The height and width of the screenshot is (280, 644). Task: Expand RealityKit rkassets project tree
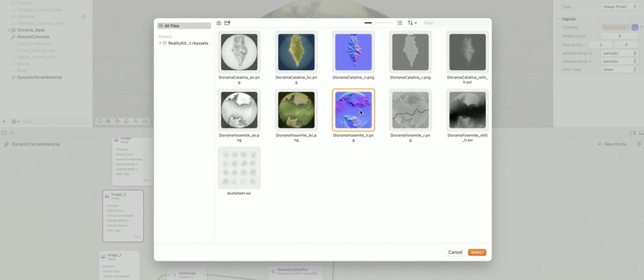[x=160, y=43]
